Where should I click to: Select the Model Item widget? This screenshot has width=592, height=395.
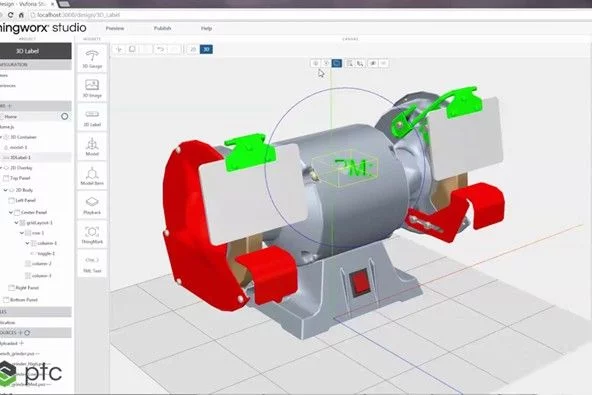pos(92,176)
